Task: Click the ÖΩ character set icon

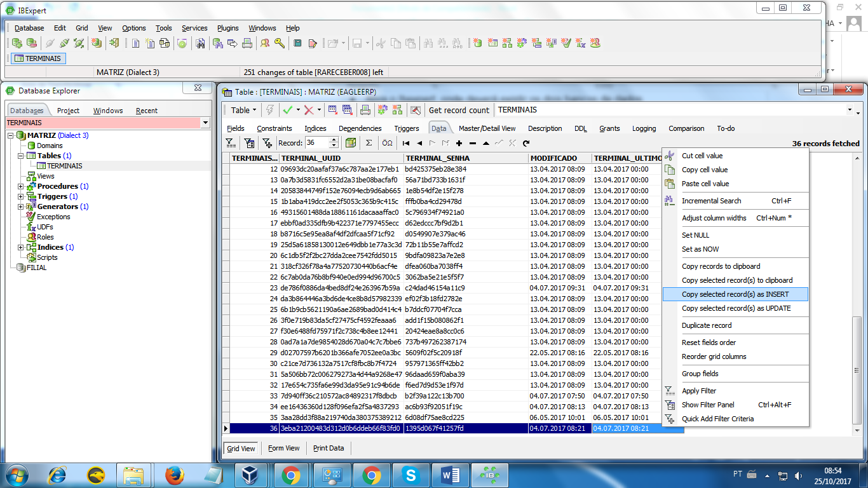Action: tap(387, 143)
